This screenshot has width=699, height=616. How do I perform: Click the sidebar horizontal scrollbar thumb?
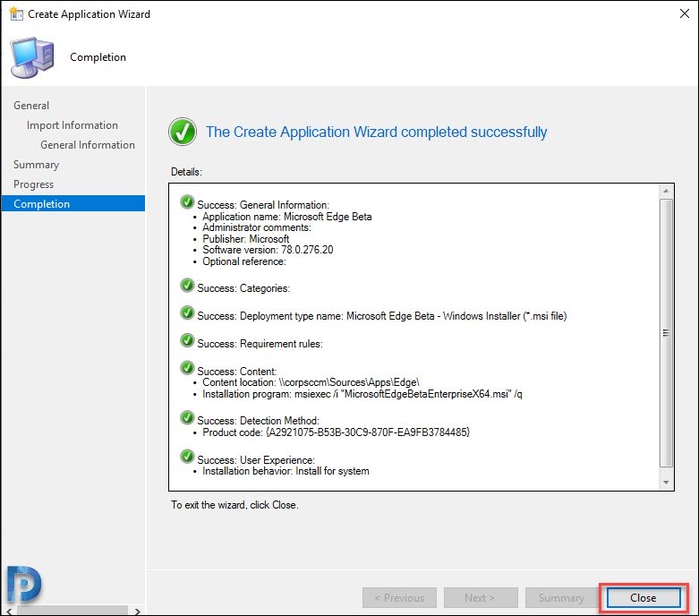click(72, 612)
